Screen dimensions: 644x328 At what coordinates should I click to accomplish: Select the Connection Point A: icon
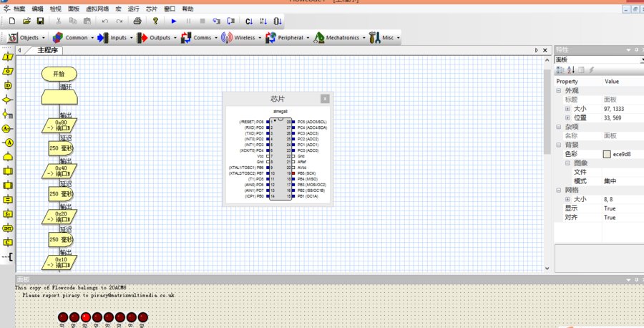click(x=7, y=129)
